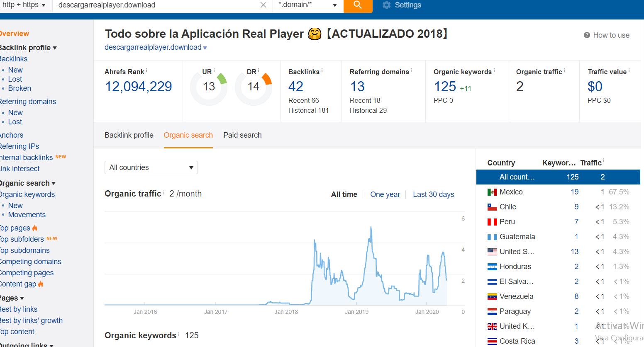The width and height of the screenshot is (644, 347).
Task: Click info icon beside Referring domains metric
Action: (411, 70)
